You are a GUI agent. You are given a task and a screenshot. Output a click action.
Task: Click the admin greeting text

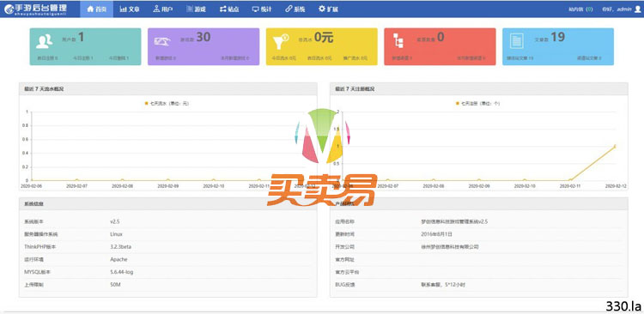[x=617, y=9]
